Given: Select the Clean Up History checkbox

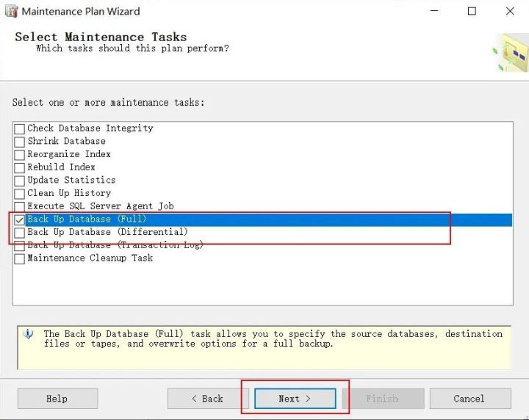Looking at the screenshot, I should pos(20,194).
